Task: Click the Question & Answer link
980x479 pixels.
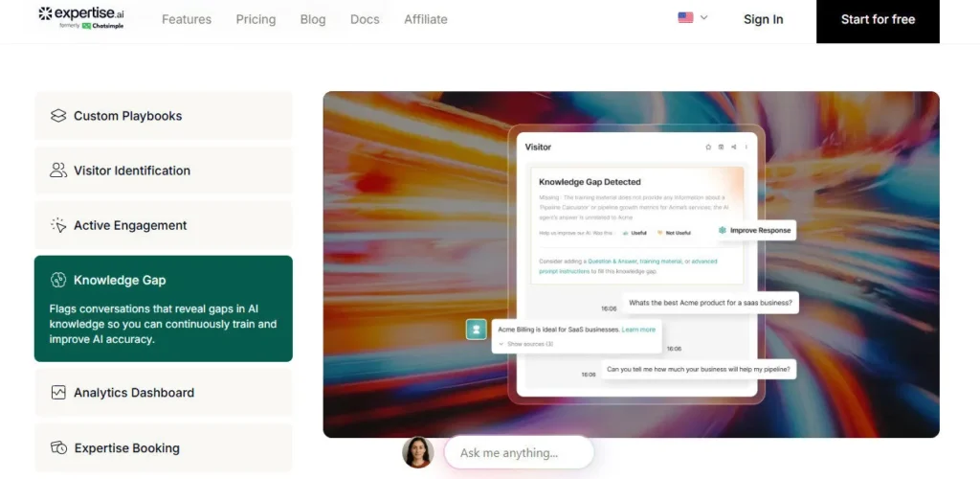Action: [x=612, y=262]
